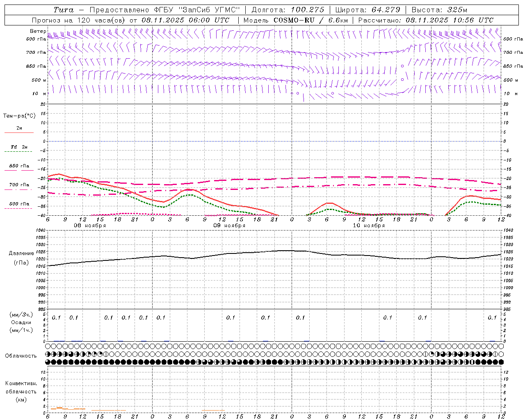Image resolution: width=525 pixels, height=420 pixels.
Task: Click the provider text ФГБУ "ЗапСиб УГМС"
Action: tap(196, 10)
